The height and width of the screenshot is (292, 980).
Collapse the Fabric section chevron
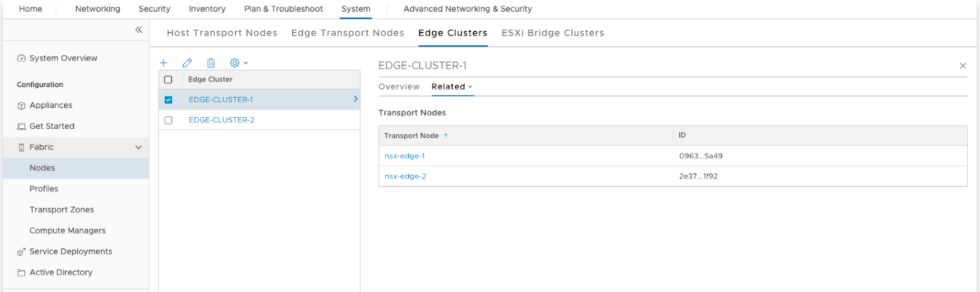tap(138, 147)
